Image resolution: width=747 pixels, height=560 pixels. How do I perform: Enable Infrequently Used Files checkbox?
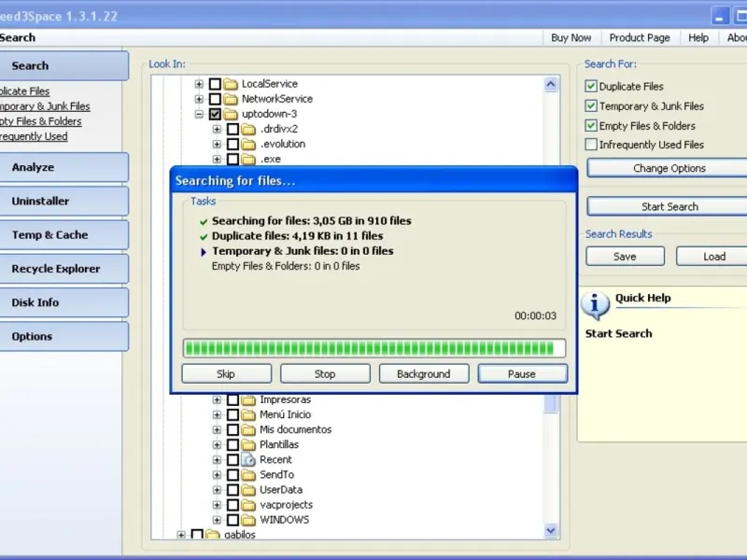click(x=591, y=145)
